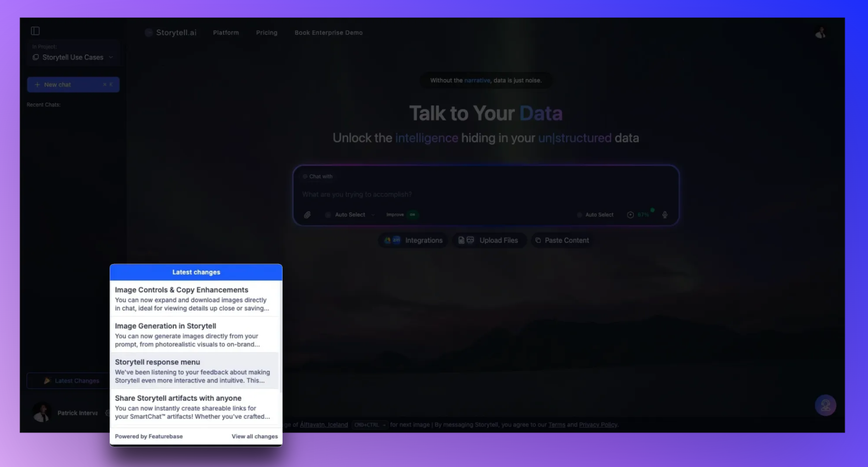Screen dimensions: 868x467
Task: Open the left Auto Select dropdown
Action: click(x=350, y=215)
